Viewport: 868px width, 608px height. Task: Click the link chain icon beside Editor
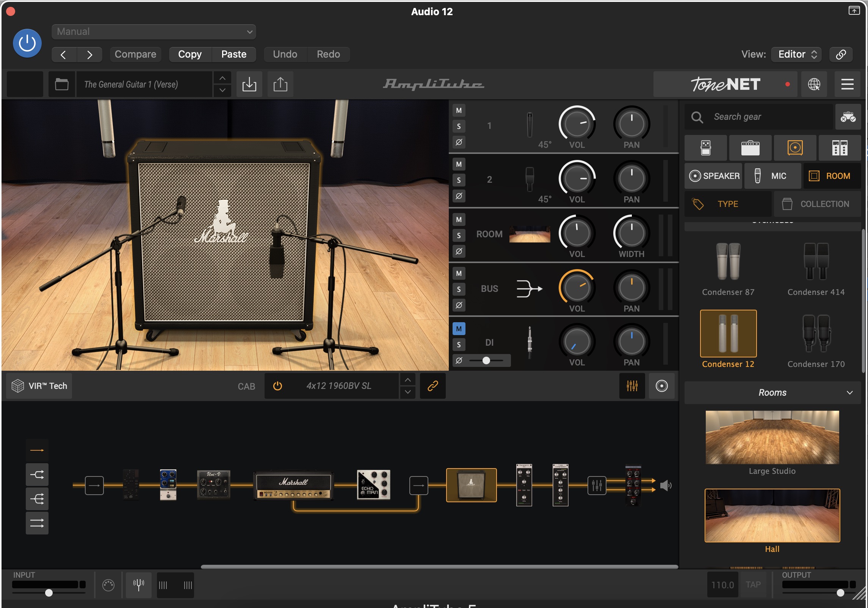841,54
